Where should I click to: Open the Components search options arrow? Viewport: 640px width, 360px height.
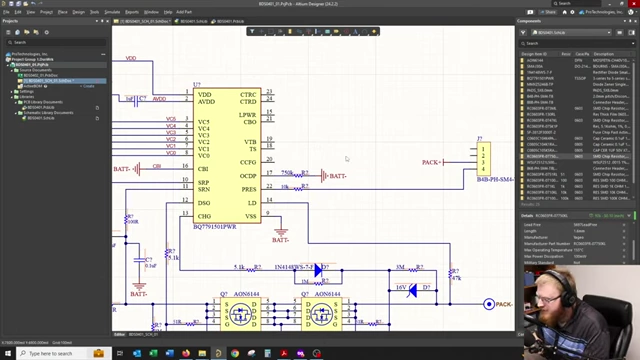coord(633,43)
